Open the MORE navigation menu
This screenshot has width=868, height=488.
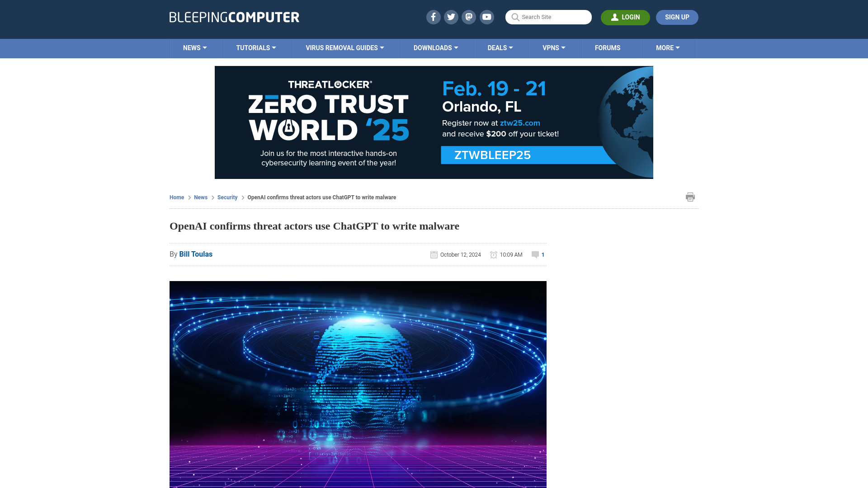point(668,48)
